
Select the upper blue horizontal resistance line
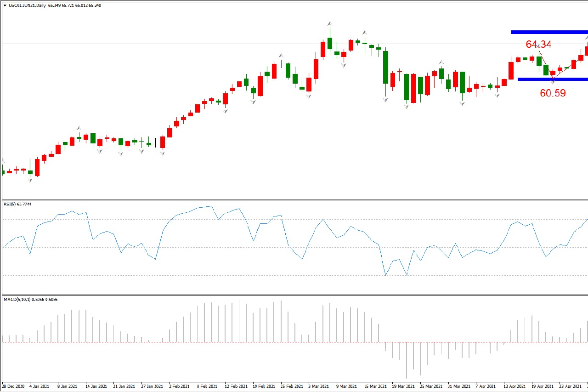(549, 32)
